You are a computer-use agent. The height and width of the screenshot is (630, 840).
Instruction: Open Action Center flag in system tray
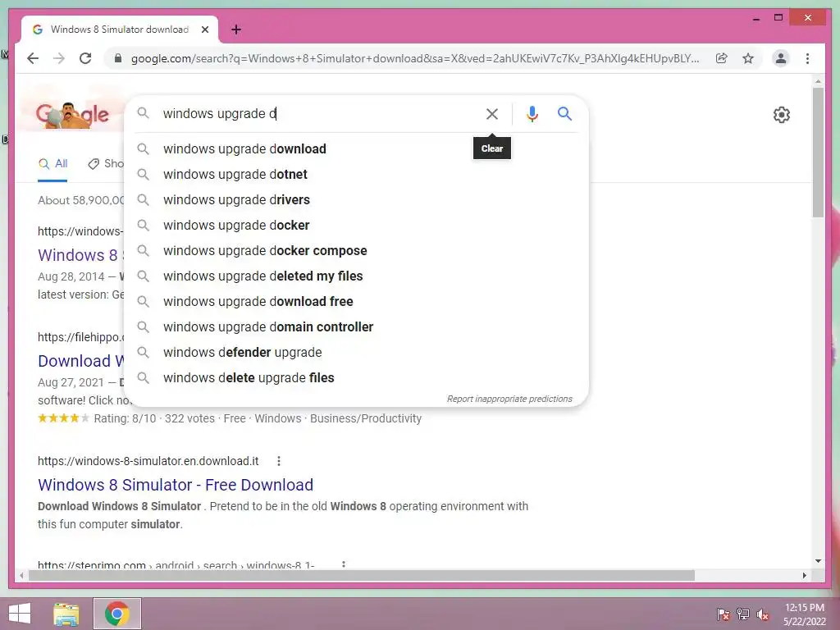[x=724, y=614]
